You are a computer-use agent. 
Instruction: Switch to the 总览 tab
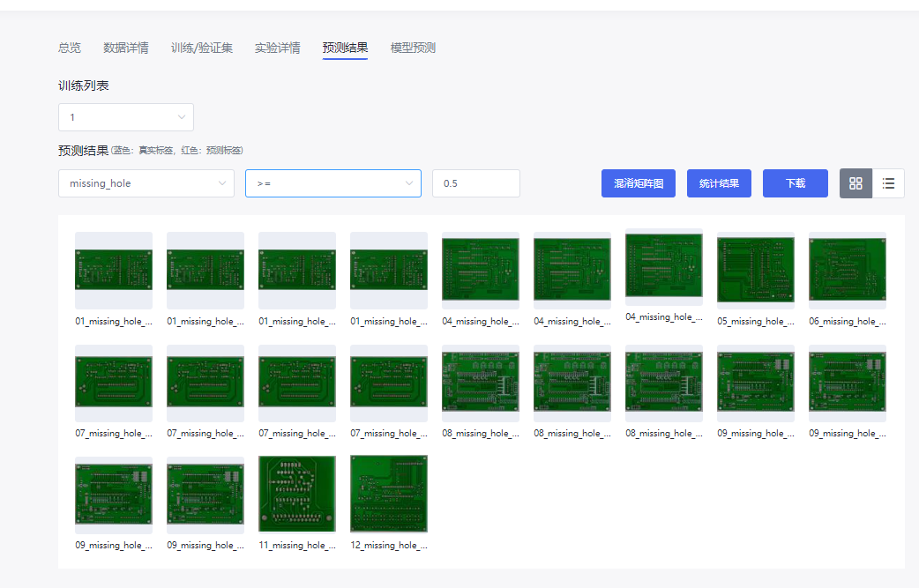coord(70,48)
